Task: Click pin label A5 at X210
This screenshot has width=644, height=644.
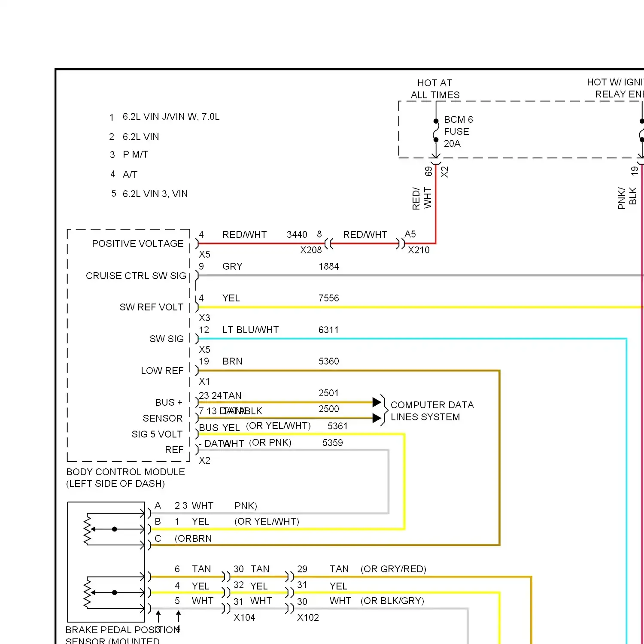Action: pyautogui.click(x=410, y=234)
